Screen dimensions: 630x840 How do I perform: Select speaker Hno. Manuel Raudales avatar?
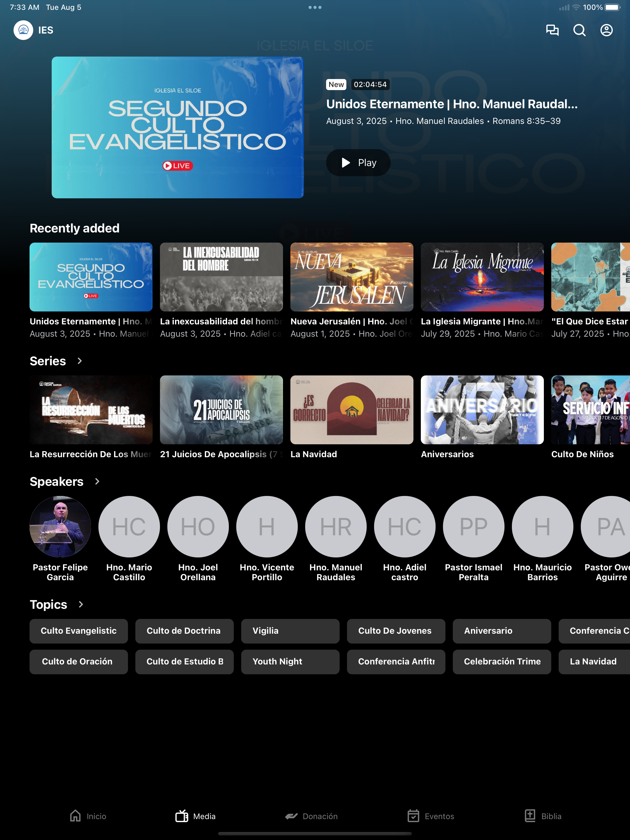(x=336, y=526)
